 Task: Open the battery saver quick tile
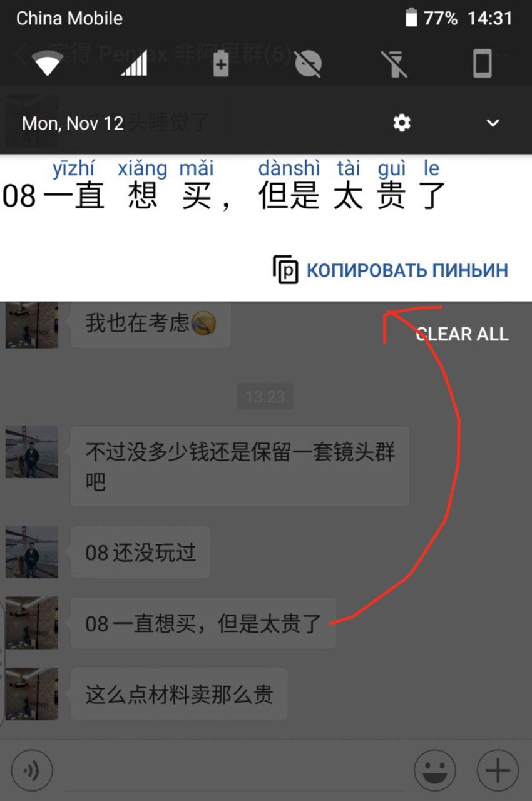click(x=221, y=63)
